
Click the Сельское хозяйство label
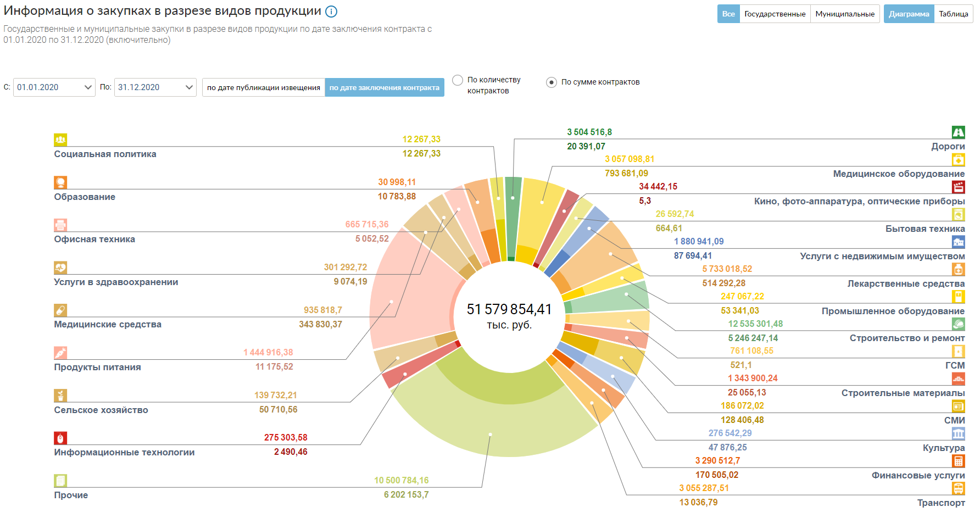(101, 410)
